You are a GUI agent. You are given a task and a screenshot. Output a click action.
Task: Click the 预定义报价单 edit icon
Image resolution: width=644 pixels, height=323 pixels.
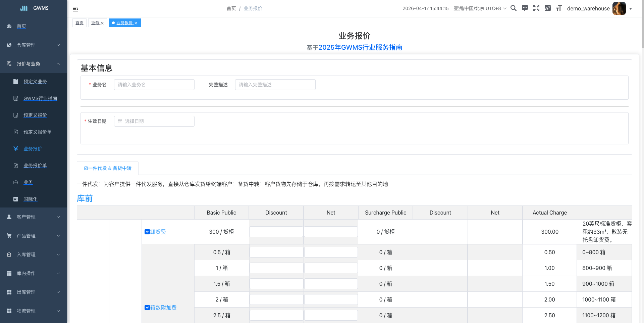16,132
